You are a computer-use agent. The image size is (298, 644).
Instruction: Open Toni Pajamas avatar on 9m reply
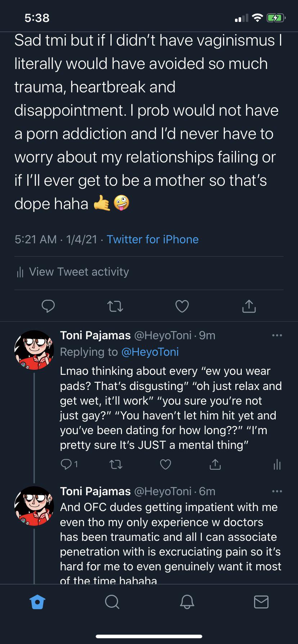coord(34,350)
